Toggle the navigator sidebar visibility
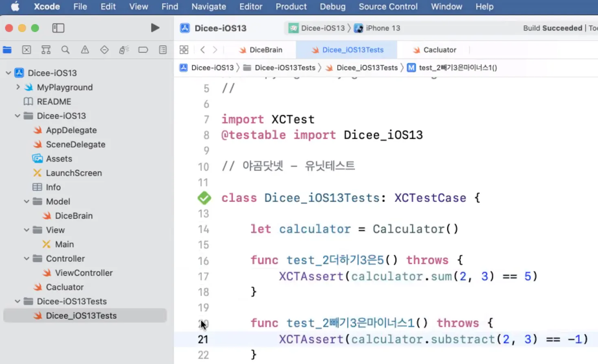 point(58,28)
